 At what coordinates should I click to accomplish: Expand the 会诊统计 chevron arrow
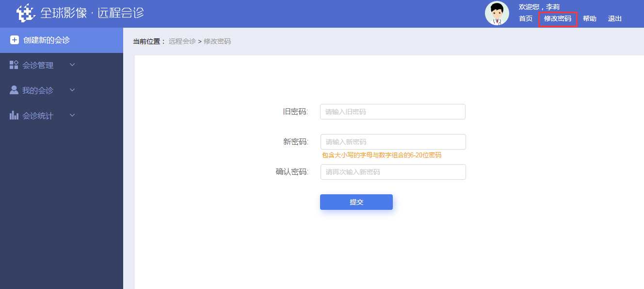pos(72,115)
